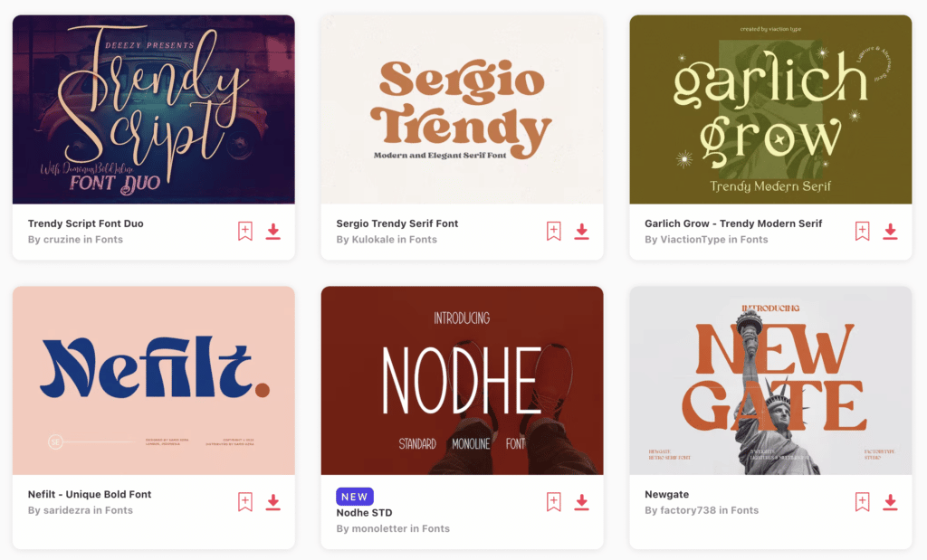Bookmark the Sergio Trendy Serif Font
The width and height of the screenshot is (927, 560).
point(554,231)
